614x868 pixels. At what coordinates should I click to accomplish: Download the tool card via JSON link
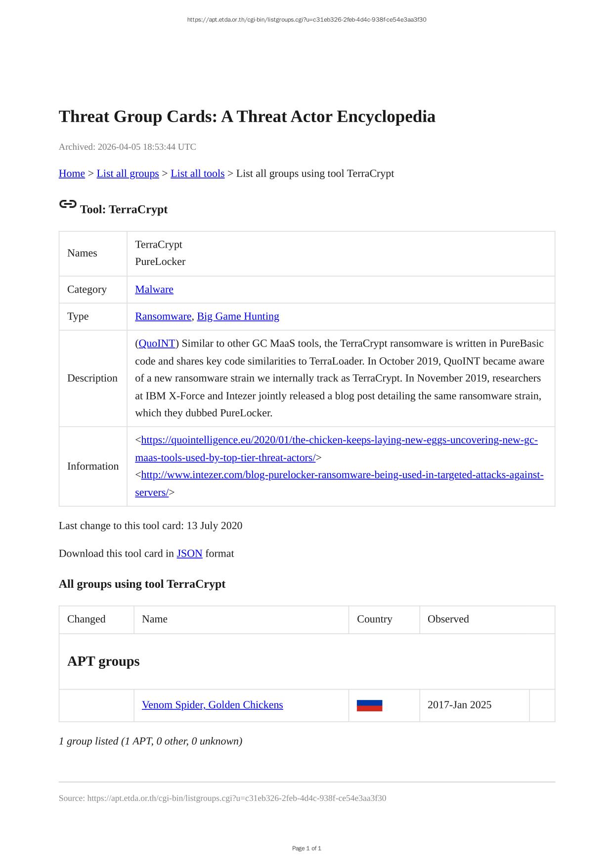click(x=189, y=554)
